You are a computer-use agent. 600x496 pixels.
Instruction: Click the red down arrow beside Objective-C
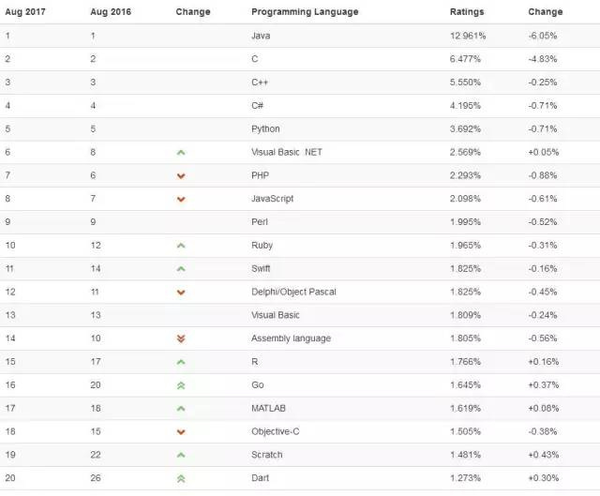[181, 432]
